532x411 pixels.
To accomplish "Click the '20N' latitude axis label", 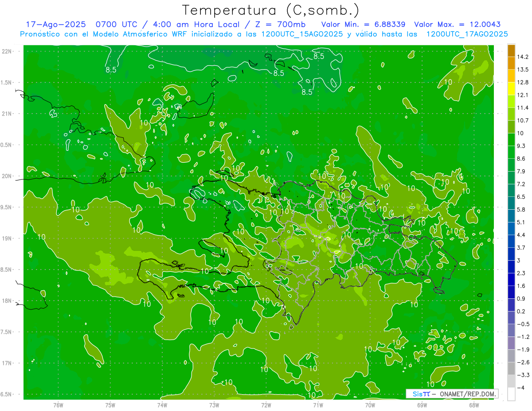I will click(7, 176).
